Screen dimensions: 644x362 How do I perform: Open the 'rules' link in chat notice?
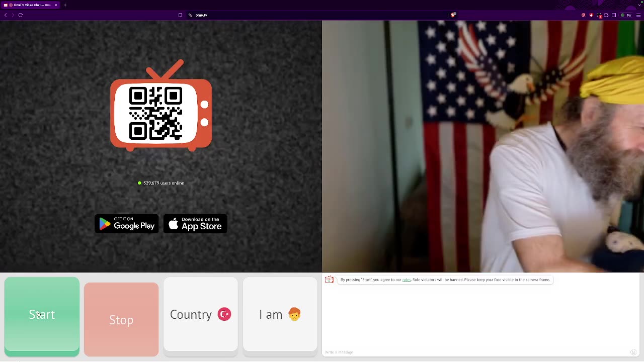click(x=407, y=280)
